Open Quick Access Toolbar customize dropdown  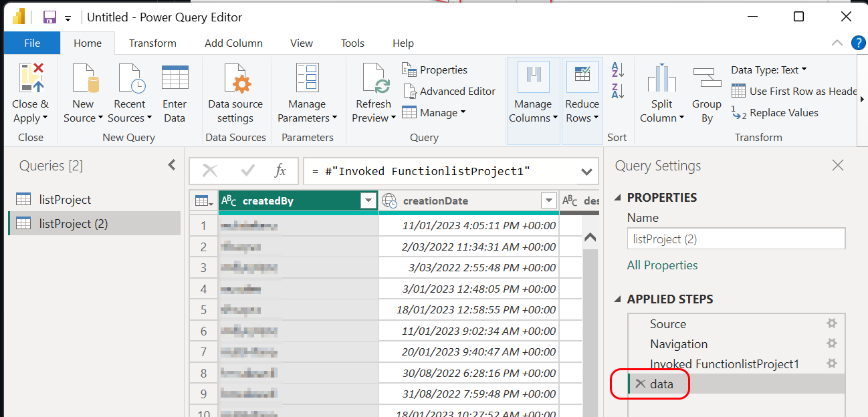click(68, 18)
